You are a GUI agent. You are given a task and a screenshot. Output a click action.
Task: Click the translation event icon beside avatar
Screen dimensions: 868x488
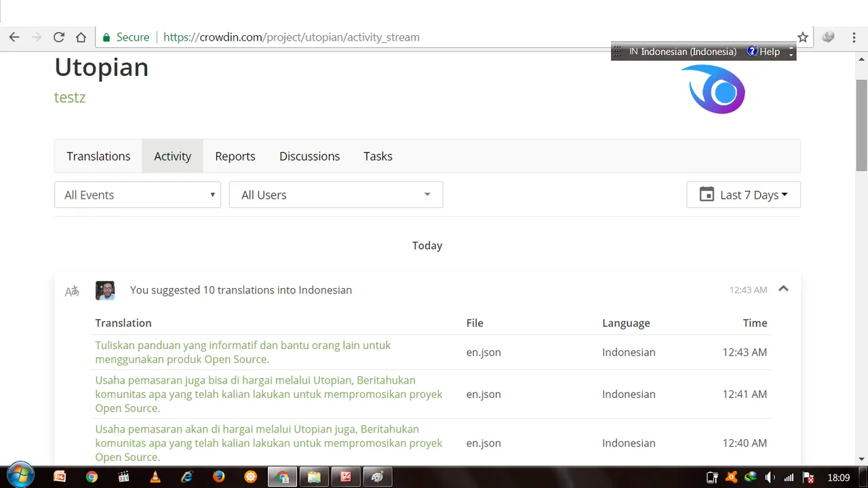point(72,291)
